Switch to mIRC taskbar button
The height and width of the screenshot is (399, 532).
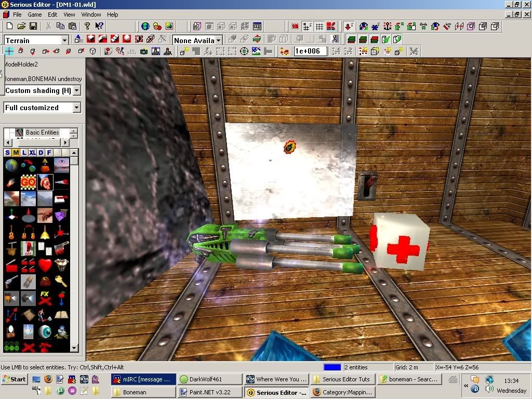(x=143, y=379)
